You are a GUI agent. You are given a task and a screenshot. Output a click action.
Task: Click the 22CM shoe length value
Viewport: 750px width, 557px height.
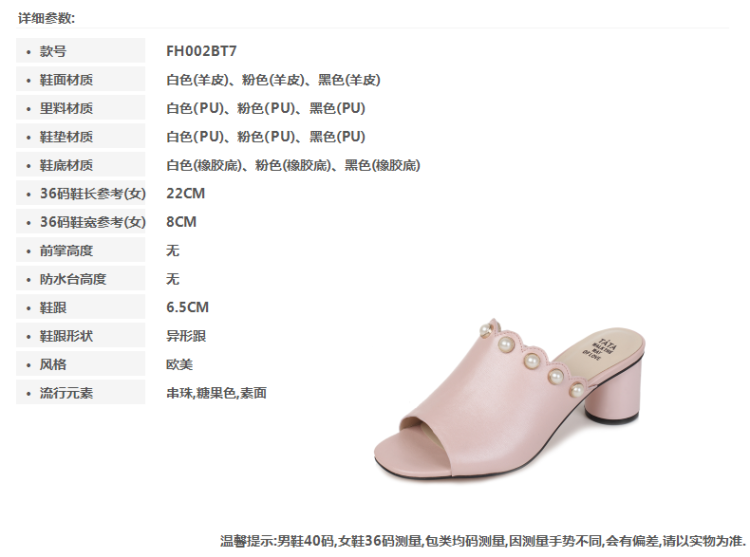point(186,193)
